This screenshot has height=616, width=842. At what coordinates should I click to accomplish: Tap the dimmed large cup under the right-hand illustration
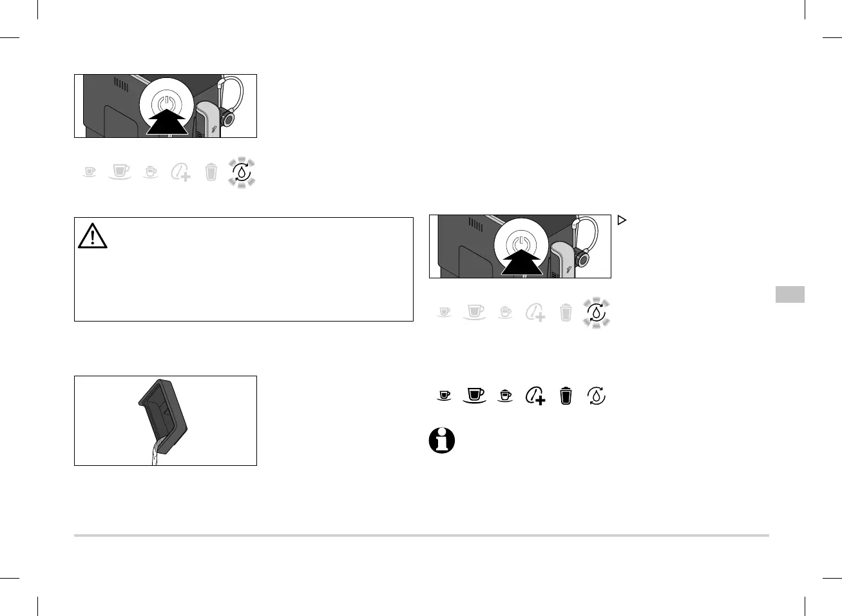tap(475, 313)
